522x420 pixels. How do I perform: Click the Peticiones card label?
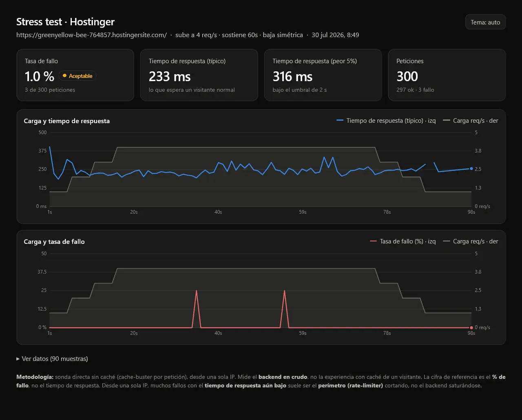(410, 61)
